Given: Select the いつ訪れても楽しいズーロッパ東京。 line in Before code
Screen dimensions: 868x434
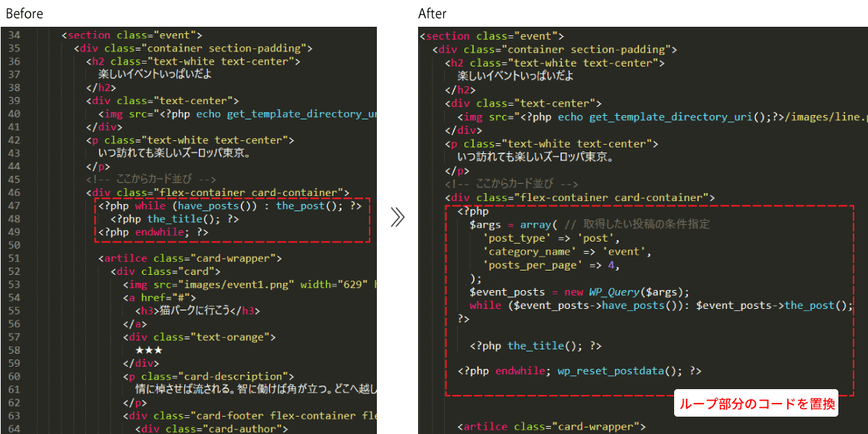Looking at the screenshot, I should [x=176, y=153].
